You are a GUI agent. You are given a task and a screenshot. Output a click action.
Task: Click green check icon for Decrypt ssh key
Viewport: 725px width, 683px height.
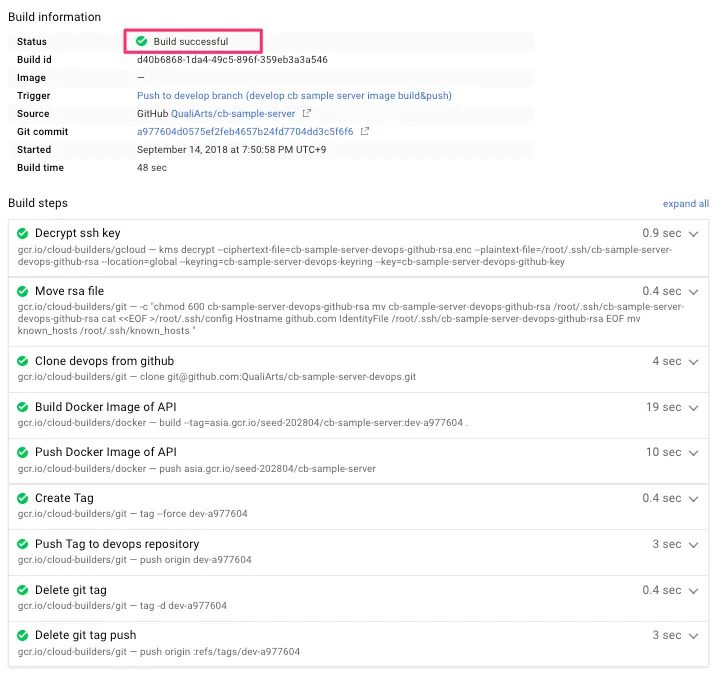pyautogui.click(x=23, y=233)
